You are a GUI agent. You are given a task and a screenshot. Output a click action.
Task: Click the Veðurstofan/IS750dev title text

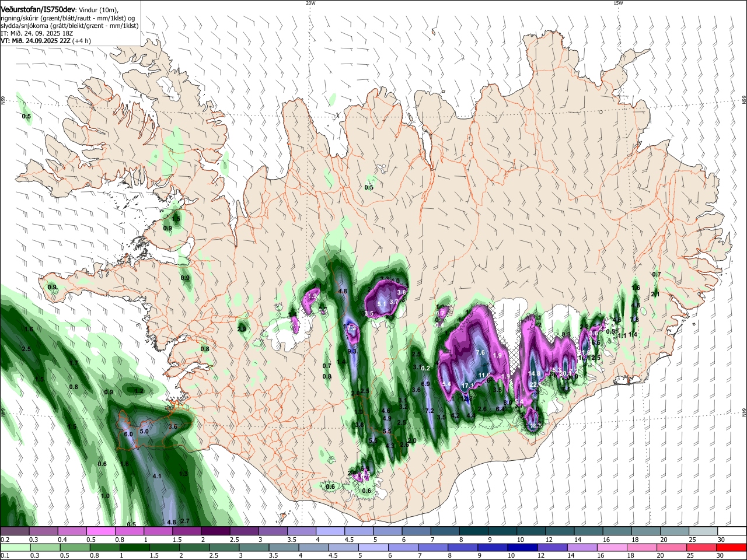[38, 9]
